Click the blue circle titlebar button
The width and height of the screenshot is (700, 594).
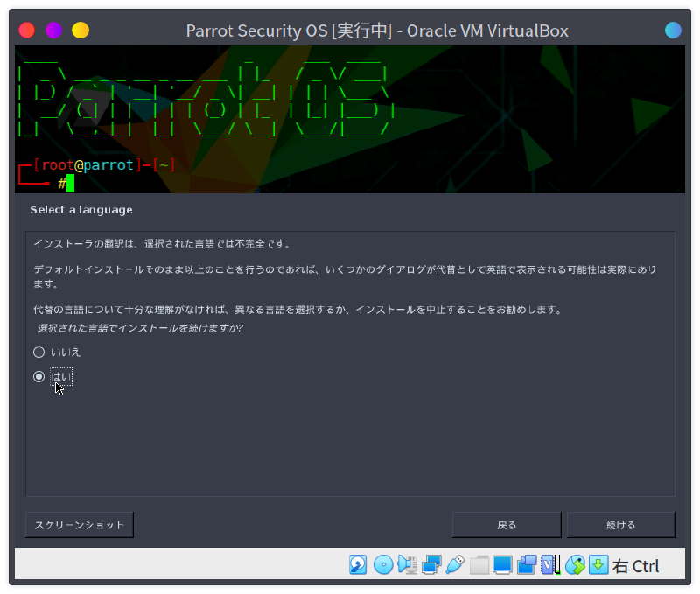click(673, 31)
